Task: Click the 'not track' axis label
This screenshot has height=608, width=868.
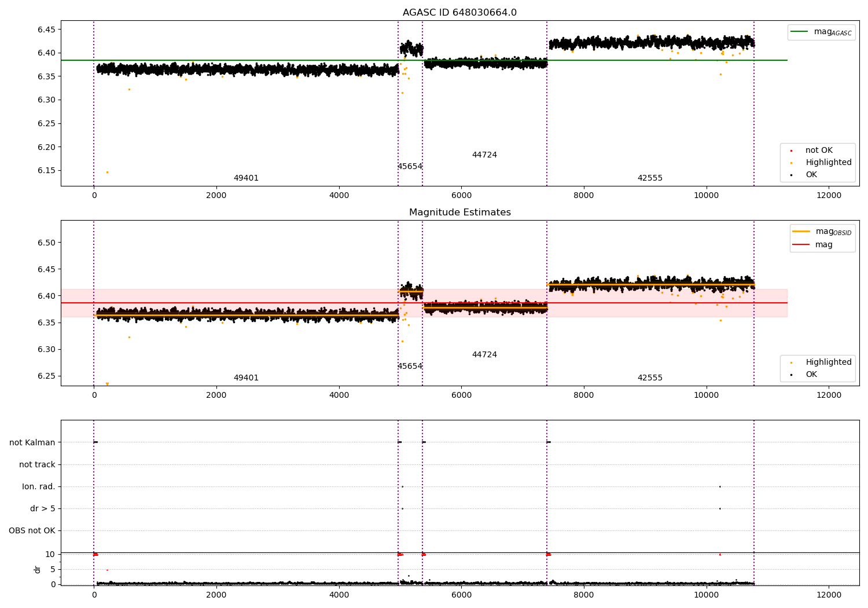Action: (x=37, y=465)
